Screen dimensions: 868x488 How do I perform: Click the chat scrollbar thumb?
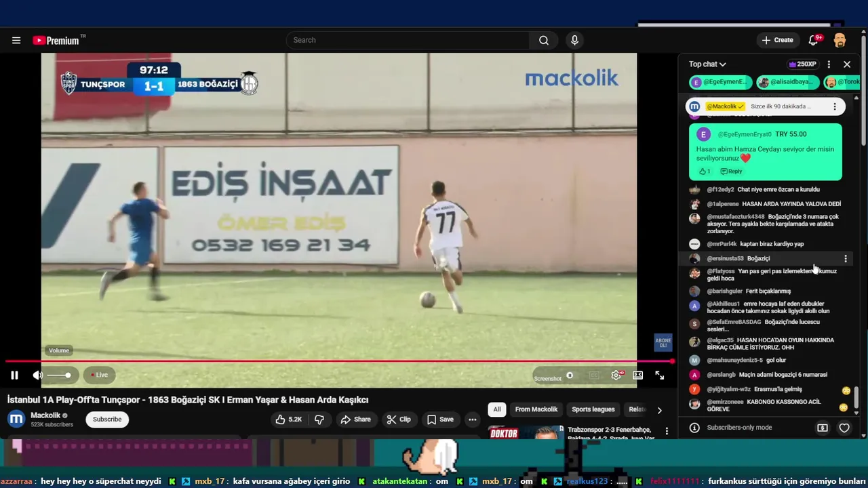pos(856,396)
